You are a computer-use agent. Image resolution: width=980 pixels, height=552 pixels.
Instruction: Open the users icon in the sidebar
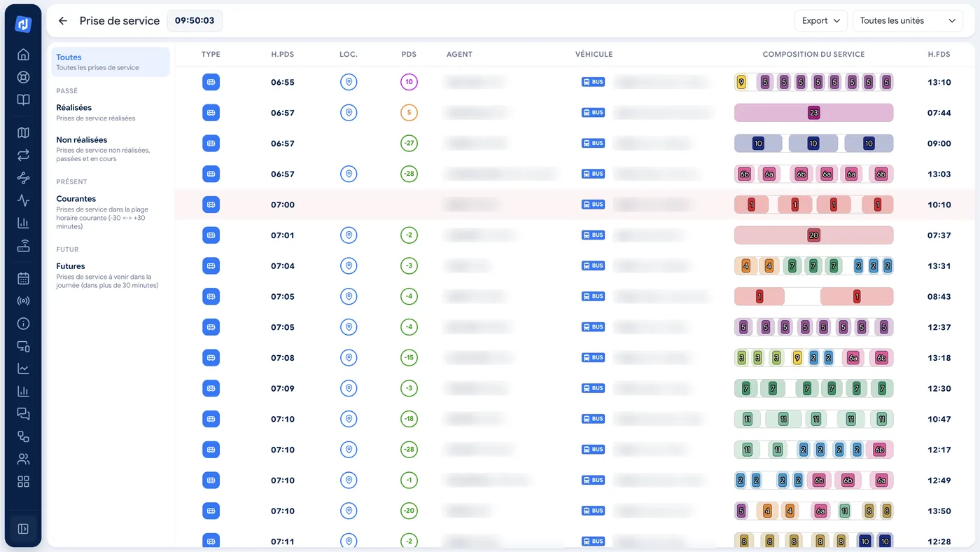[23, 459]
